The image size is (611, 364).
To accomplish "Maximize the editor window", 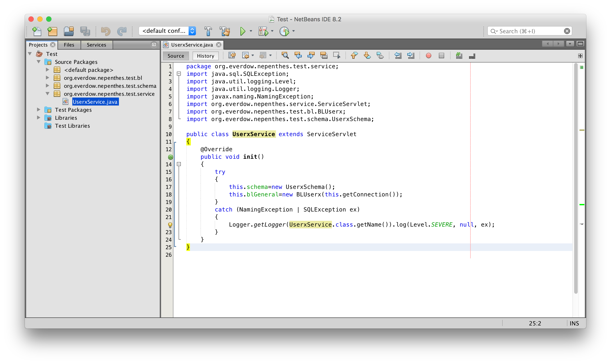I will point(580,44).
